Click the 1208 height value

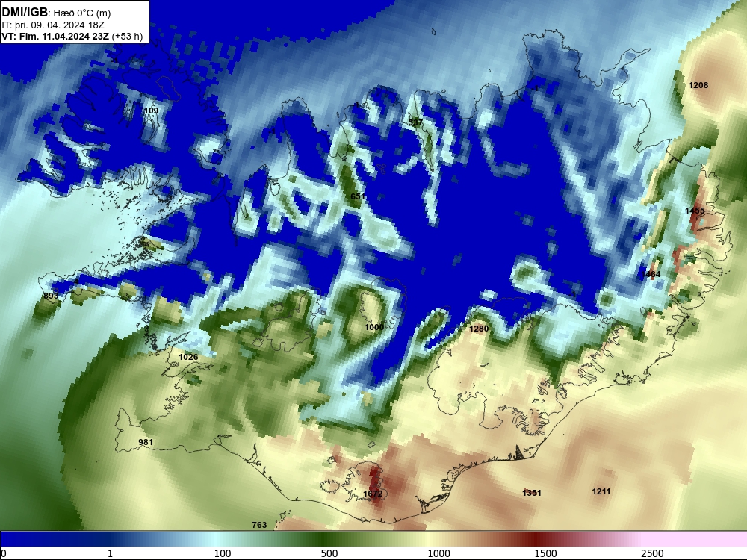698,85
